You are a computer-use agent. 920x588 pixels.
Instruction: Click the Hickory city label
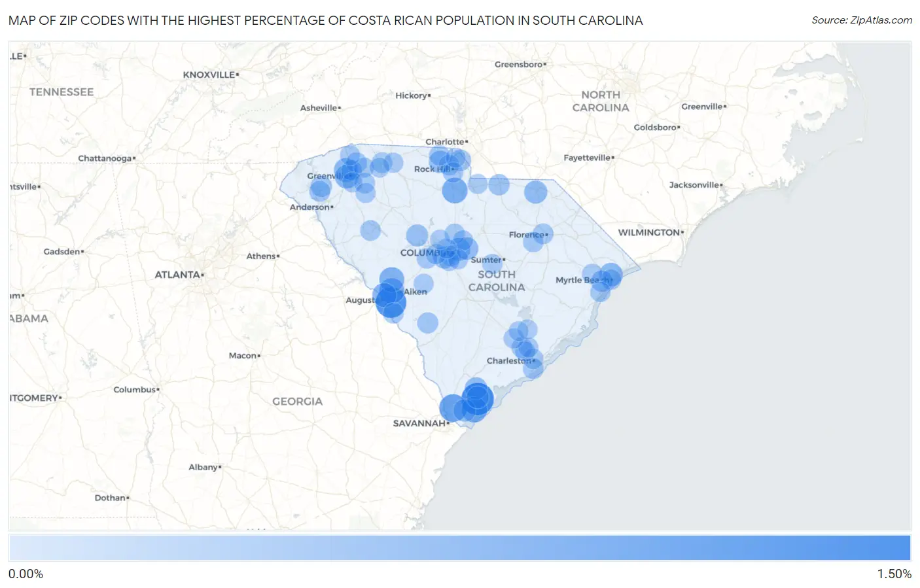[x=413, y=95]
